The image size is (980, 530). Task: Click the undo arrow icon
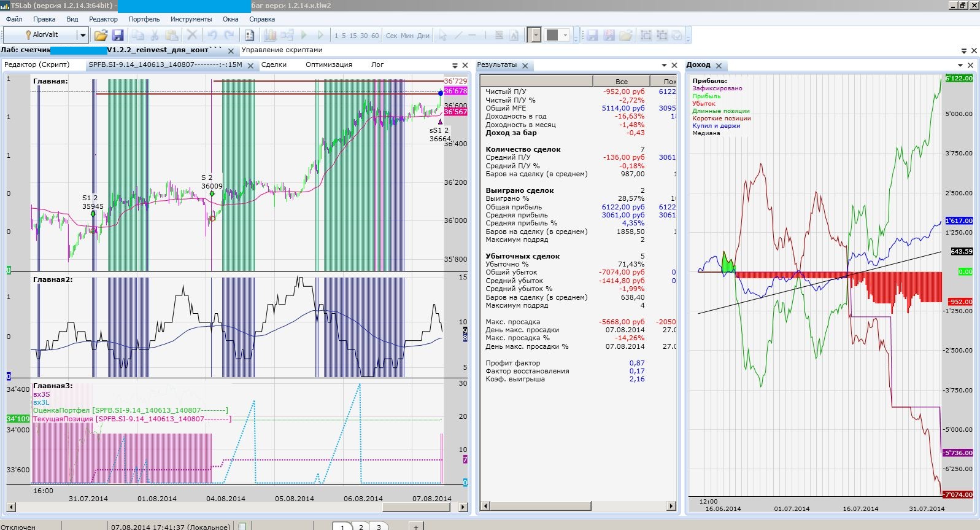(212, 35)
